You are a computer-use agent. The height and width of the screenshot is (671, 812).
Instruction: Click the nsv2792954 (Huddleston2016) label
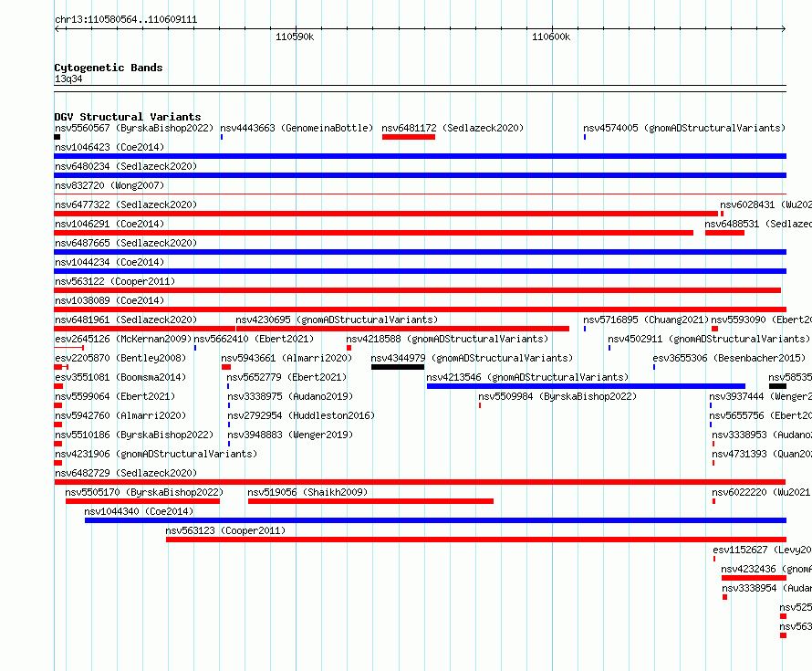click(x=301, y=415)
